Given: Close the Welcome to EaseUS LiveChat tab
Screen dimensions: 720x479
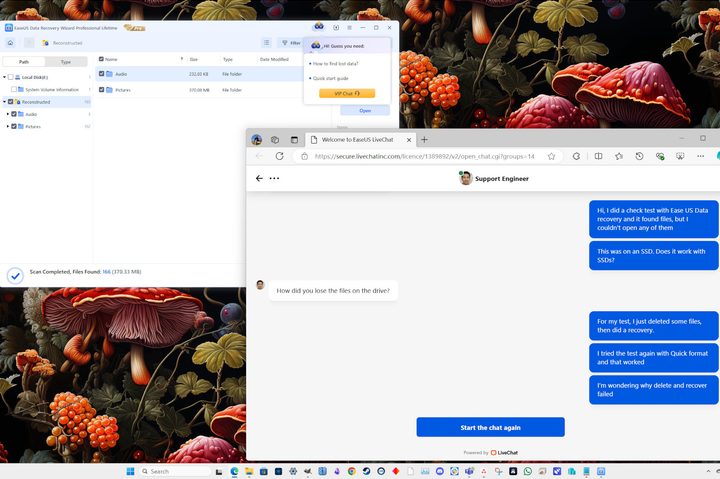Looking at the screenshot, I should tap(409, 140).
